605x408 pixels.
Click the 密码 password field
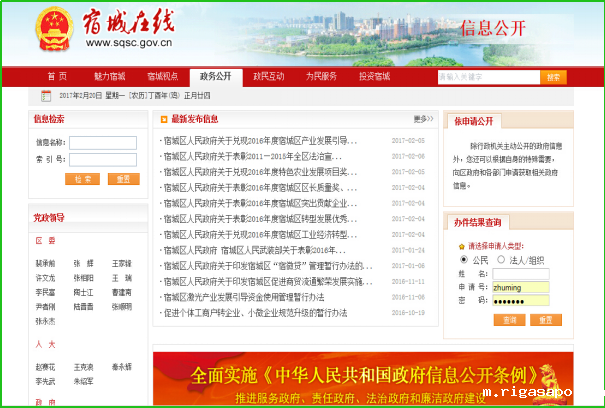pyautogui.click(x=520, y=301)
